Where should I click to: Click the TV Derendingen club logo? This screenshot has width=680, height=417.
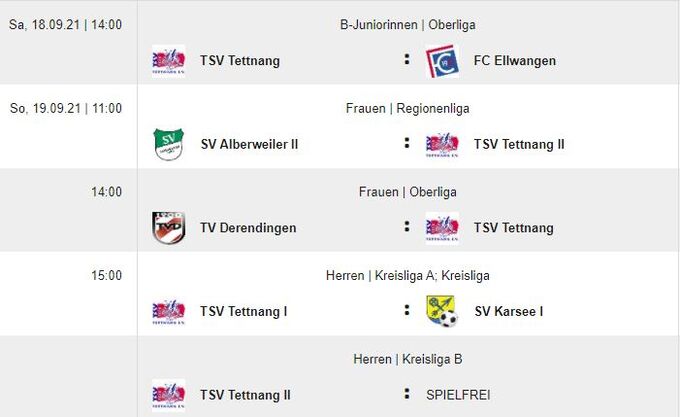(x=167, y=228)
